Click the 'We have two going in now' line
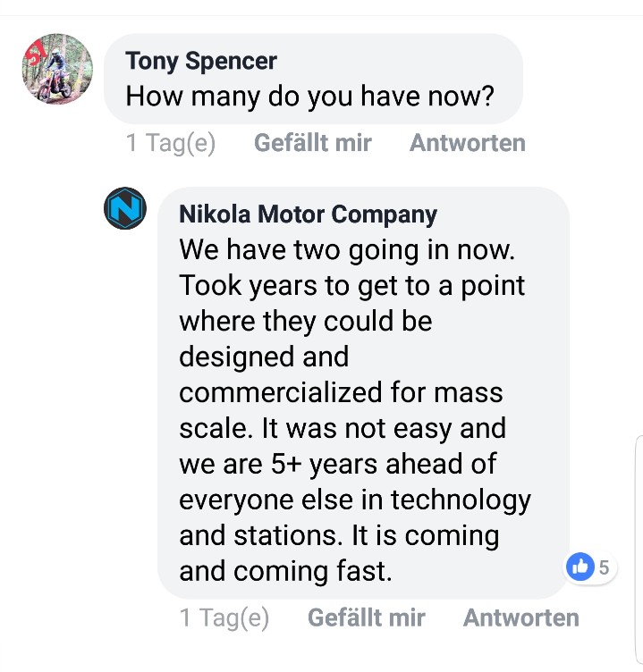643x672 pixels. 347,249
